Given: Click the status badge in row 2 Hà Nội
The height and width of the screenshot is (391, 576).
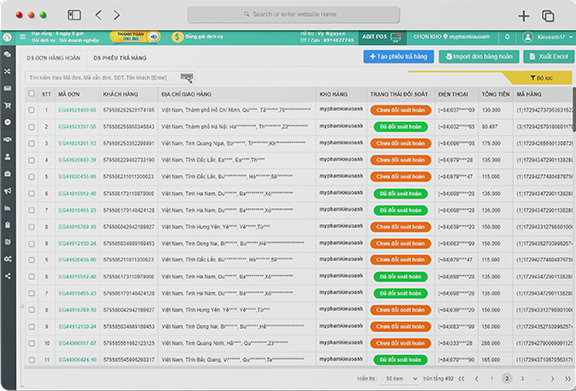Looking at the screenshot, I should point(400,127).
